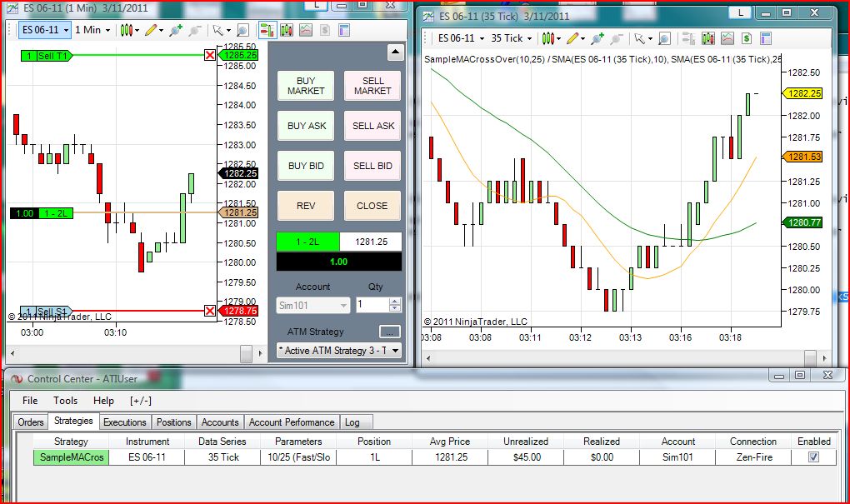Viewport: 850px width, 504px height.
Task: Click zoom out icon in 1 Min chart
Action: pos(195,30)
